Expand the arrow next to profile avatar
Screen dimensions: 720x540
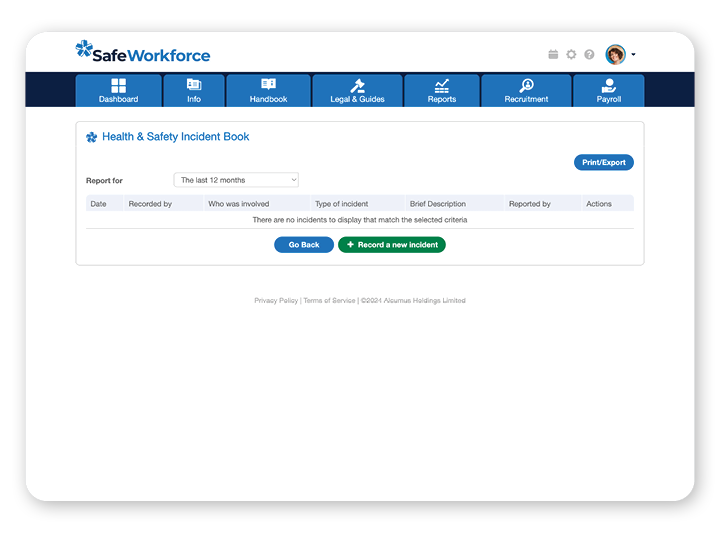[x=633, y=55]
